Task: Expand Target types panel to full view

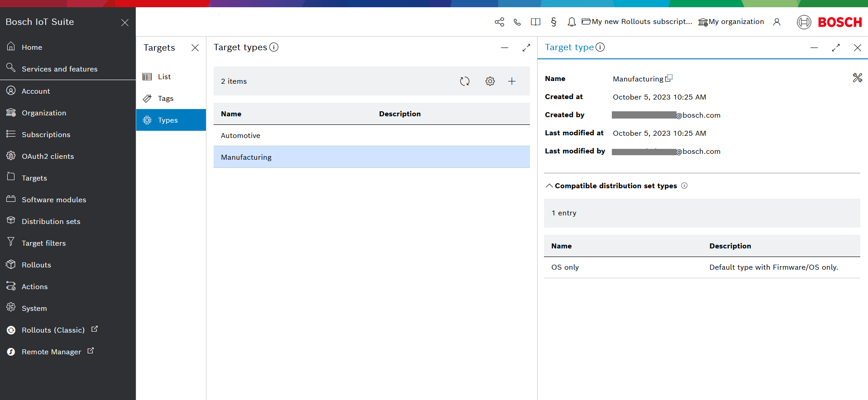Action: pos(526,48)
